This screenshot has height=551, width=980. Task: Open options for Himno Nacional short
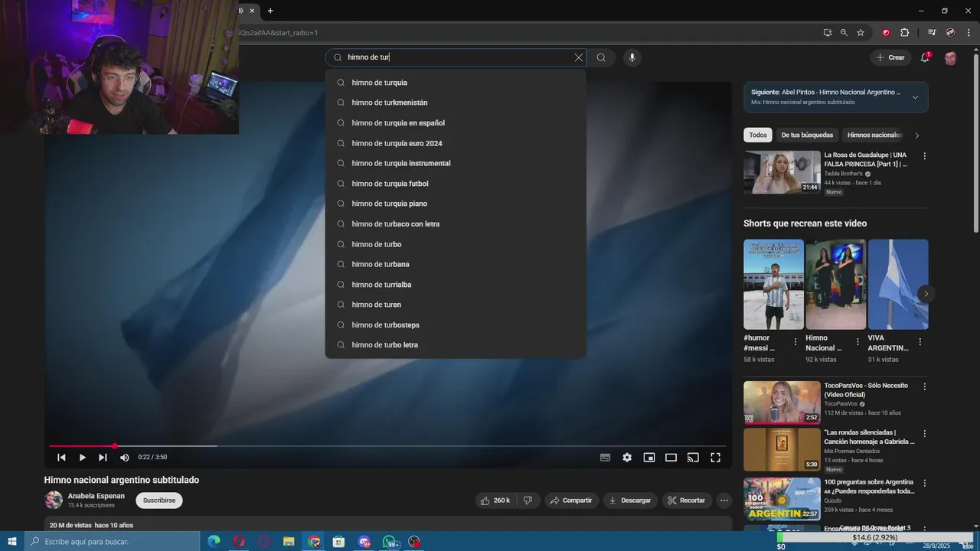857,342
